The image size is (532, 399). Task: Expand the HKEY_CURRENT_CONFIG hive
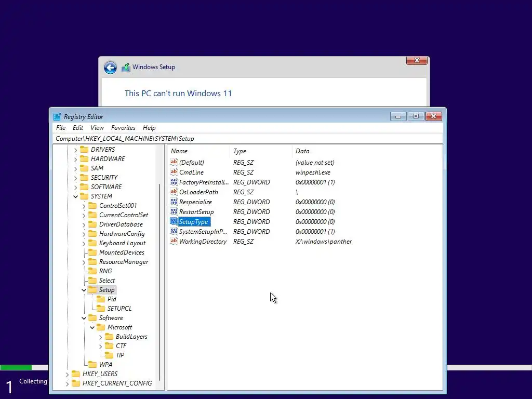[x=67, y=384]
